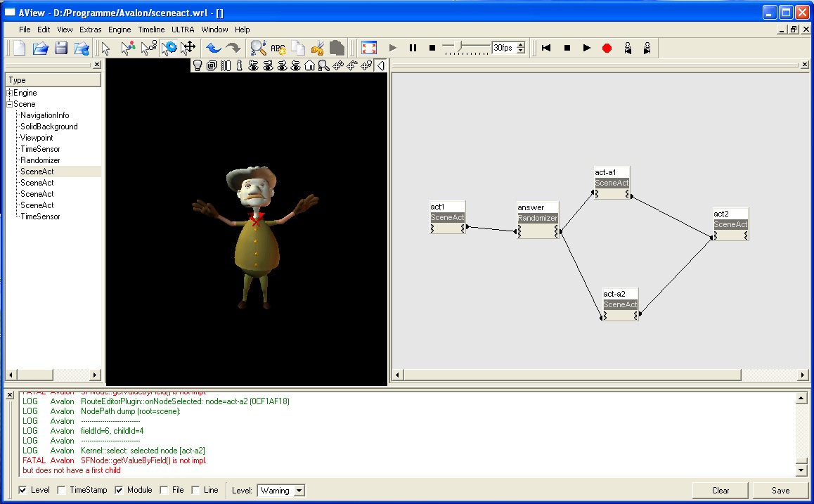Click the ABC rename icon
This screenshot has height=504, width=814.
point(278,49)
